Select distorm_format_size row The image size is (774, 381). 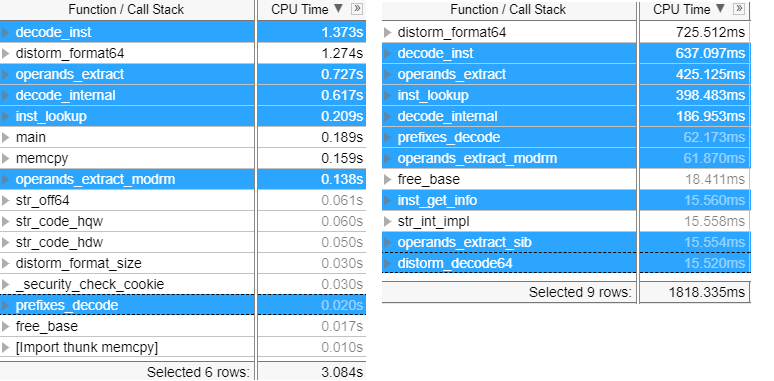[x=183, y=264]
